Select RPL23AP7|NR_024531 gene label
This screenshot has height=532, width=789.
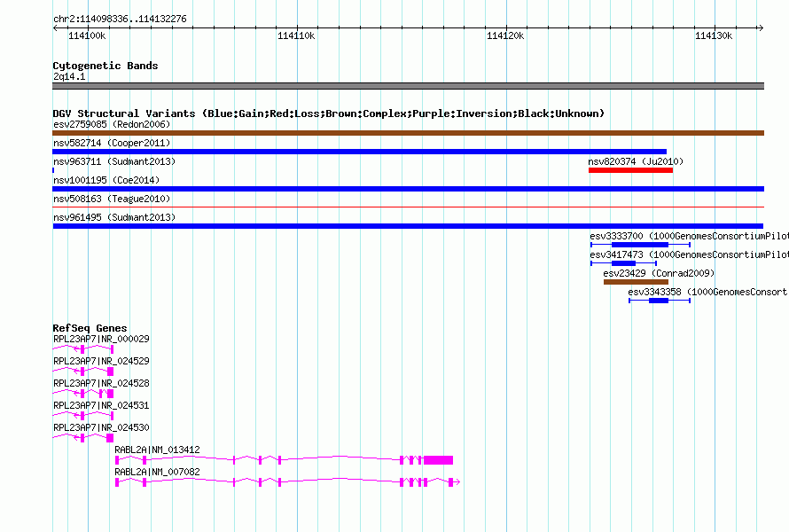[101, 406]
